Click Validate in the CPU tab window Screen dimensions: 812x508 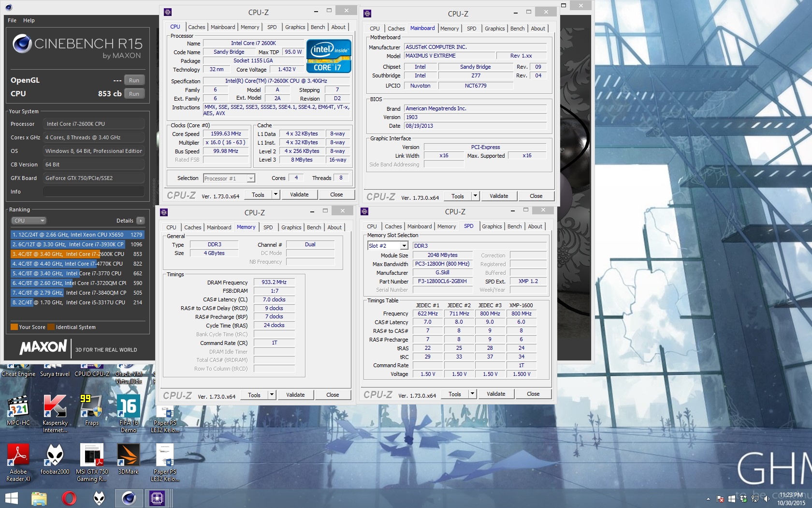tap(299, 194)
